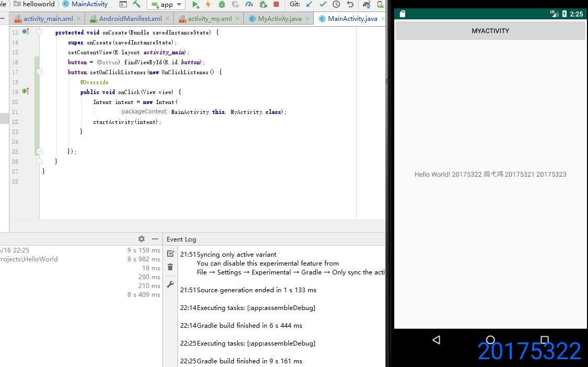The height and width of the screenshot is (367, 588).
Task: Click the SD card notification icon in emulator
Action: 403,14
